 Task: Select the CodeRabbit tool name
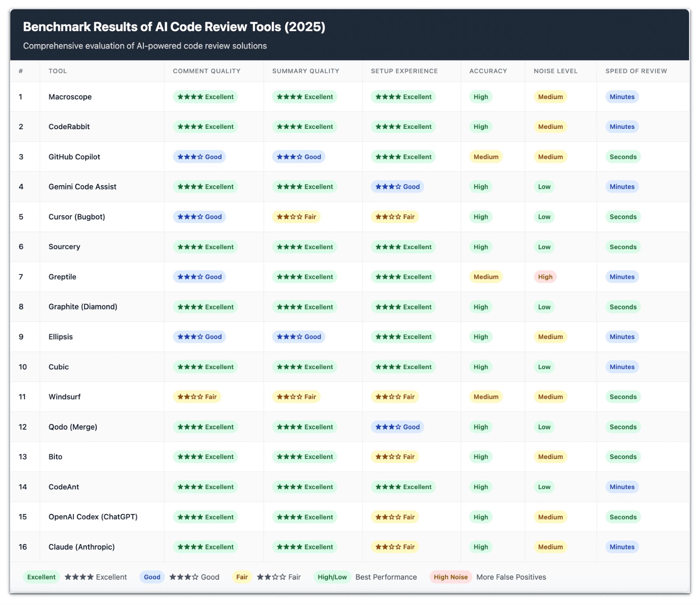[69, 127]
